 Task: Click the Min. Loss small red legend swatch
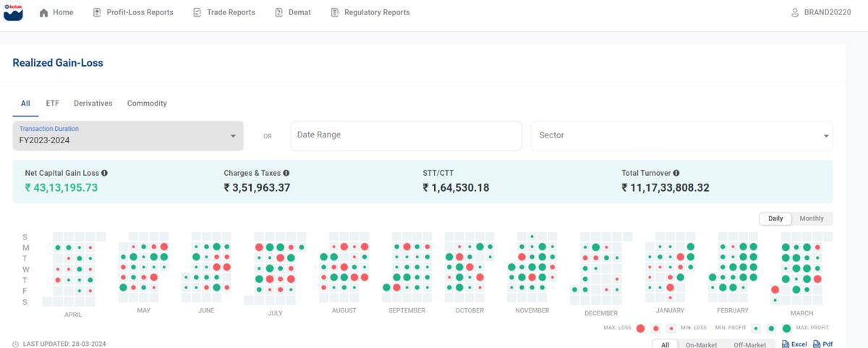[671, 328]
